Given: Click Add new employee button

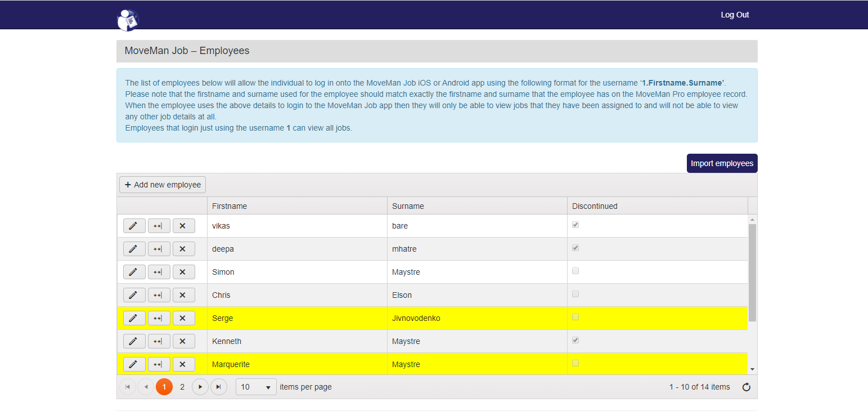Looking at the screenshot, I should tap(163, 185).
